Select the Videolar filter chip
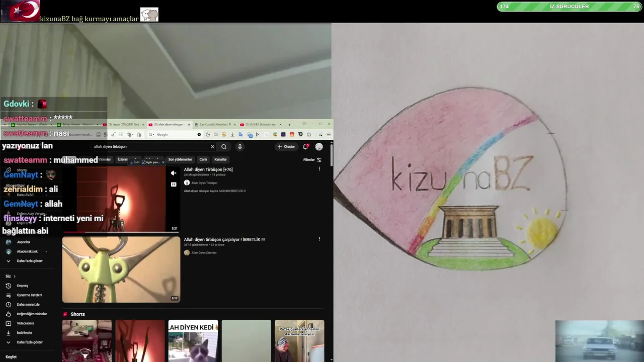Viewport: 644px width, 362px height. pyautogui.click(x=104, y=159)
